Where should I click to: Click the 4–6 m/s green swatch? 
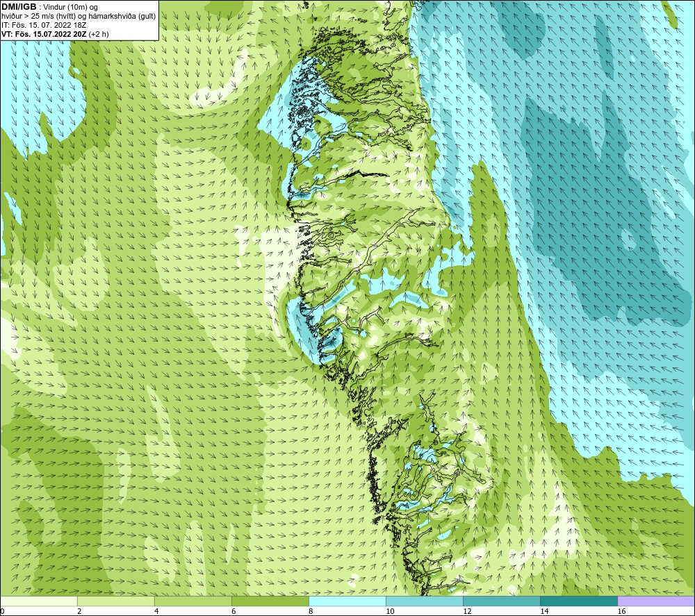point(193,601)
